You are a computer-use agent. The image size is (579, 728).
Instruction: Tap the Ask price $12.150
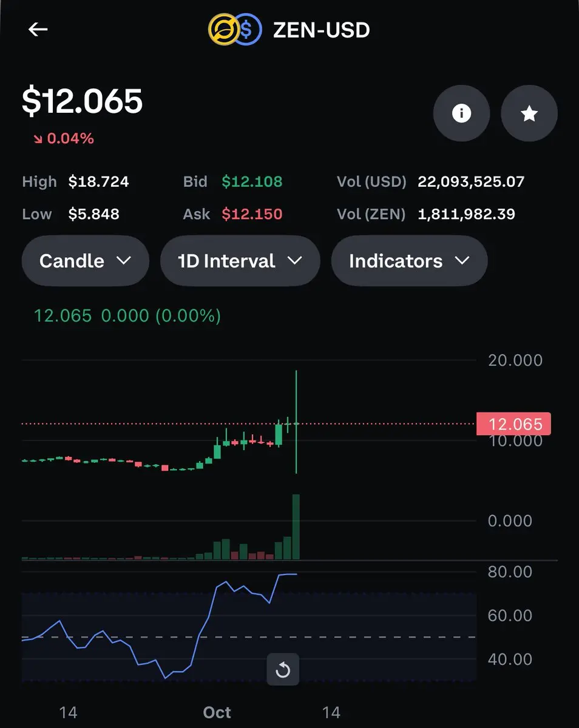[x=252, y=214]
